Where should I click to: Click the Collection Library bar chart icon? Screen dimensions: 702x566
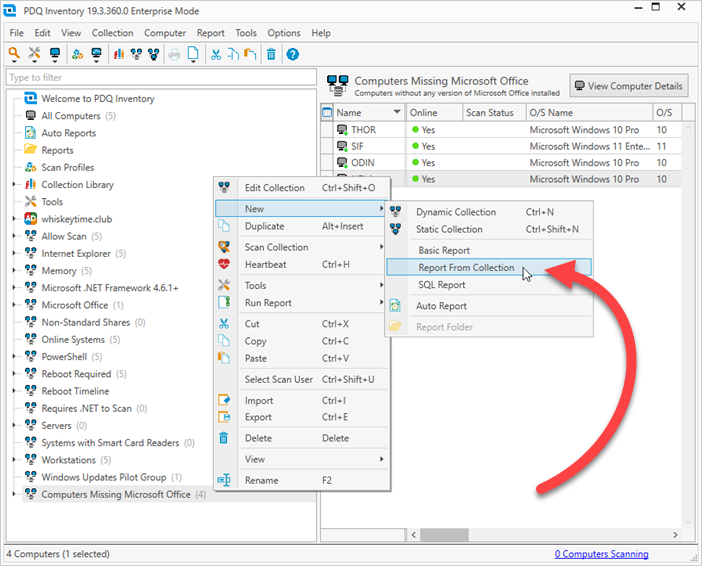click(x=30, y=184)
